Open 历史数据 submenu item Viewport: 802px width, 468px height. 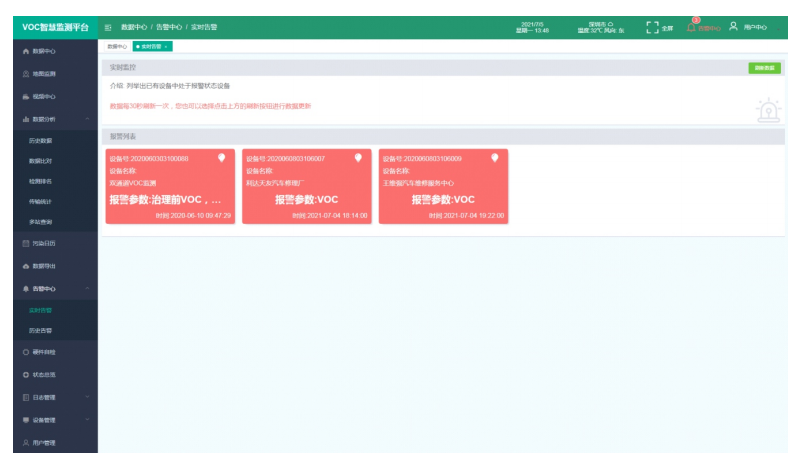click(55, 141)
